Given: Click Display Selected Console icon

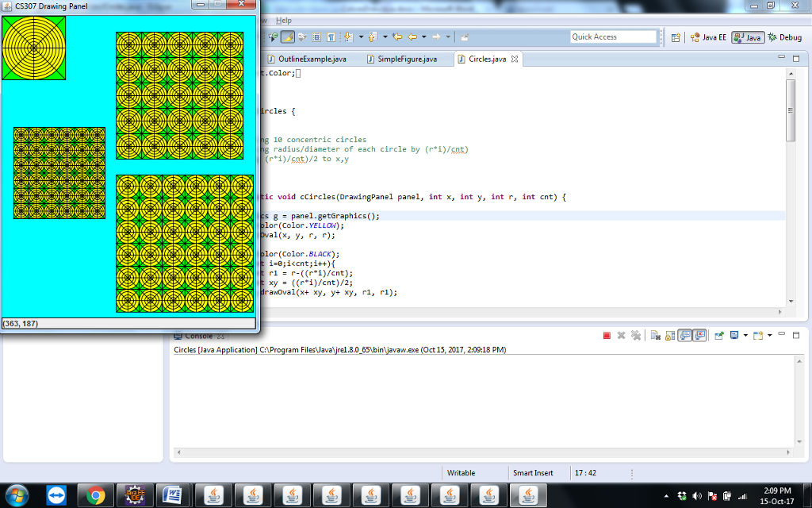Looking at the screenshot, I should click(734, 335).
